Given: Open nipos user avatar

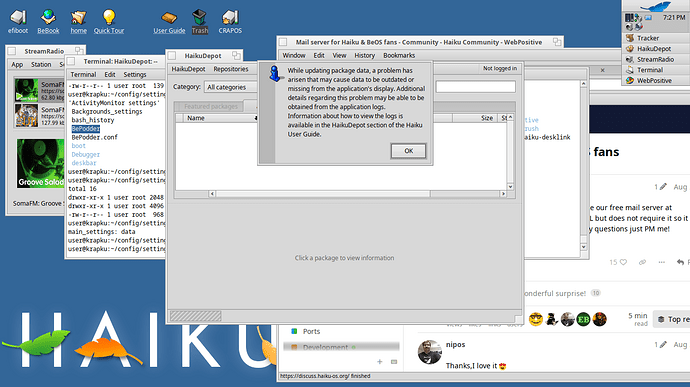Looking at the screenshot, I should point(429,352).
